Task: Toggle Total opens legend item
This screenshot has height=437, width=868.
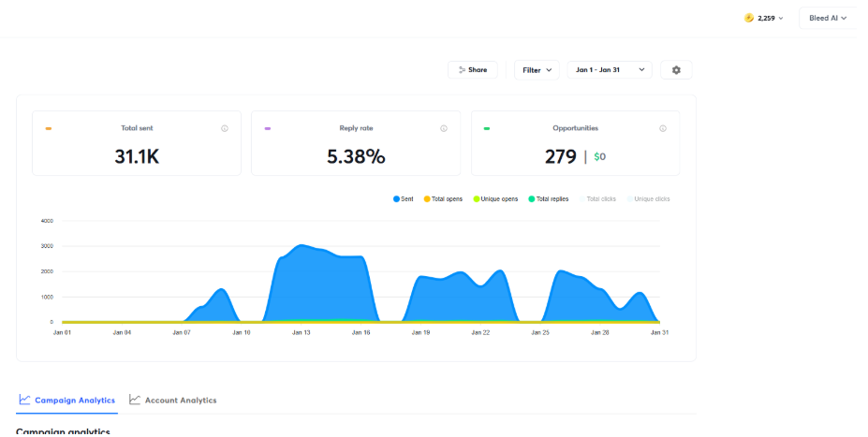Action: tap(445, 199)
